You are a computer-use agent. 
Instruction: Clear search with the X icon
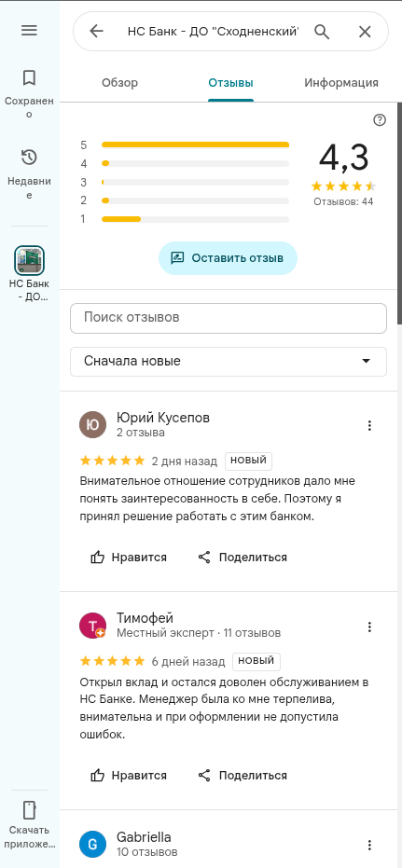[365, 32]
